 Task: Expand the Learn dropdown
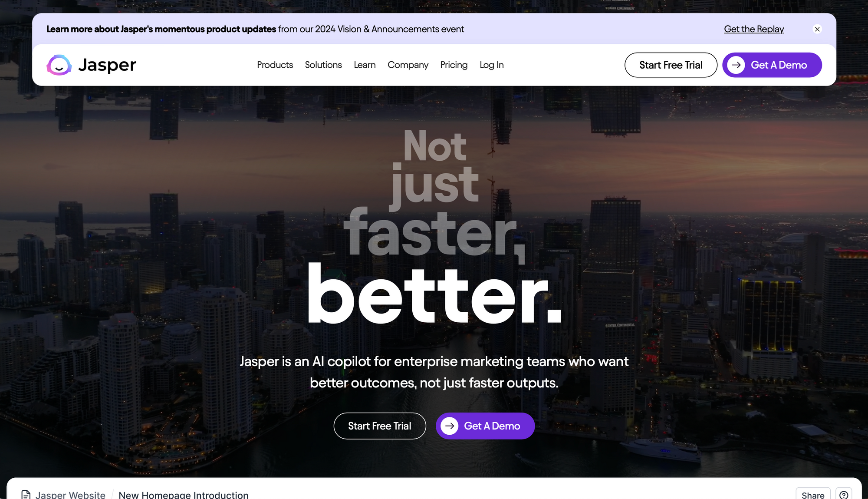[x=365, y=65]
